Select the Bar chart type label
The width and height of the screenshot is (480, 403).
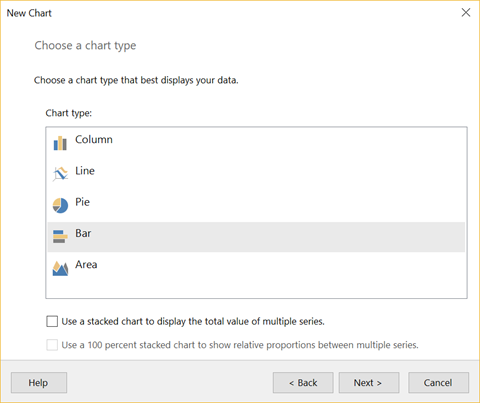point(83,233)
